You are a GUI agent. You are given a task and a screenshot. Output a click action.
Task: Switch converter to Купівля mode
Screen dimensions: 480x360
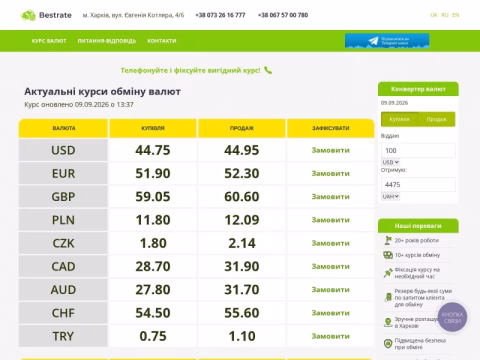[399, 119]
